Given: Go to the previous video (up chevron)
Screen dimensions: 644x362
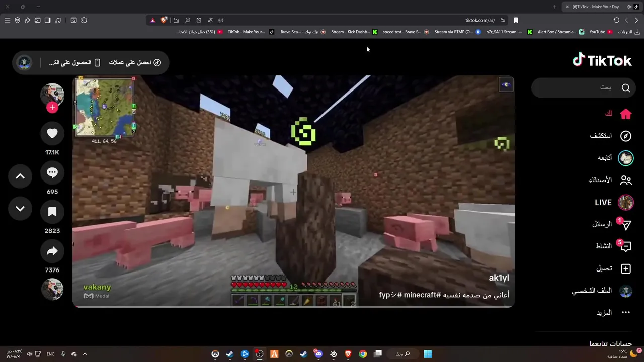Looking at the screenshot, I should 20,176.
